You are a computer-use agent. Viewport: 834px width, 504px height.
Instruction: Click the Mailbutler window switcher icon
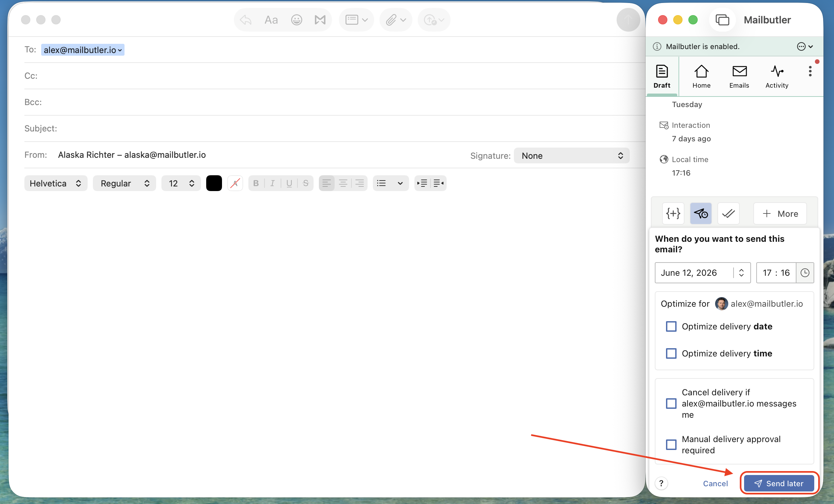point(722,20)
